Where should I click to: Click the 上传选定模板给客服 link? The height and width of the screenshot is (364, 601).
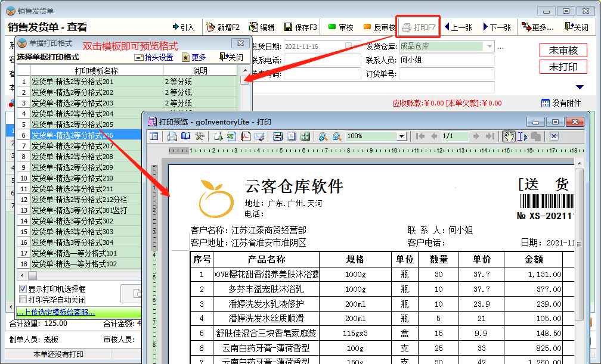[56, 312]
